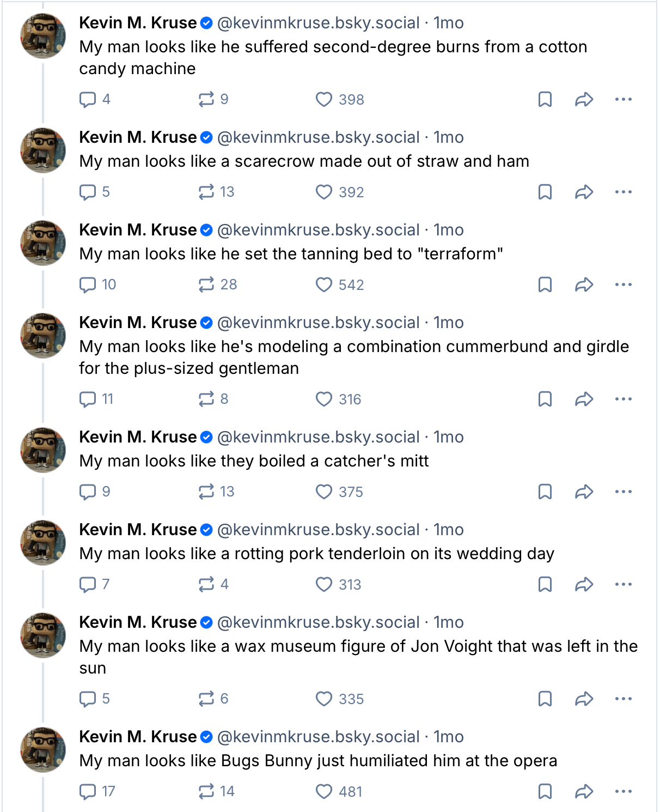Open more options on Bugs Bunny post
Screen dimensions: 660x812
coord(623,791)
